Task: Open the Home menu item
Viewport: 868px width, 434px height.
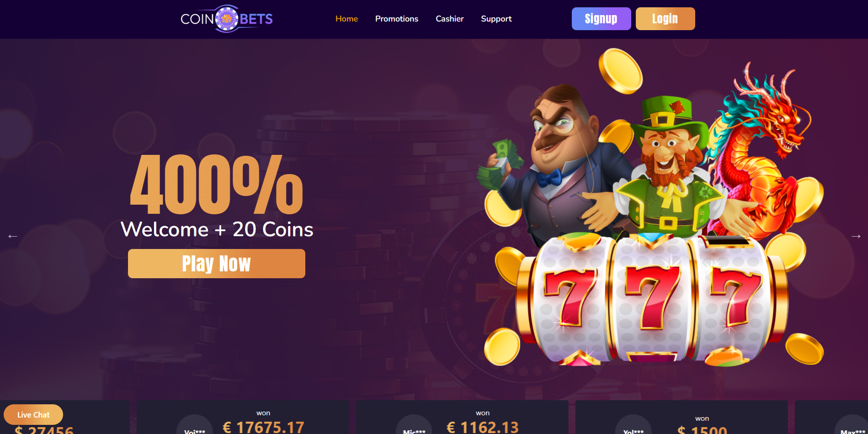Action: tap(346, 19)
